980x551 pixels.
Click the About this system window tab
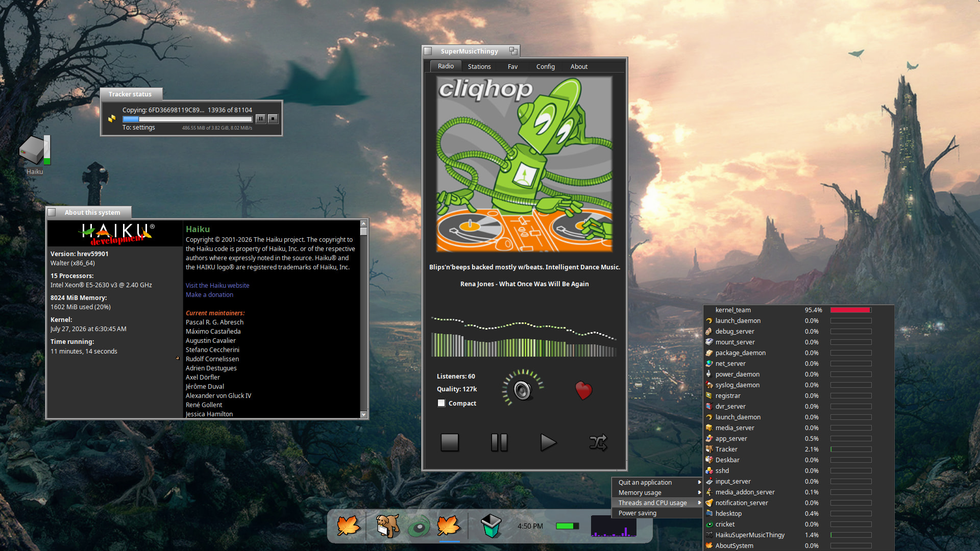tap(89, 212)
